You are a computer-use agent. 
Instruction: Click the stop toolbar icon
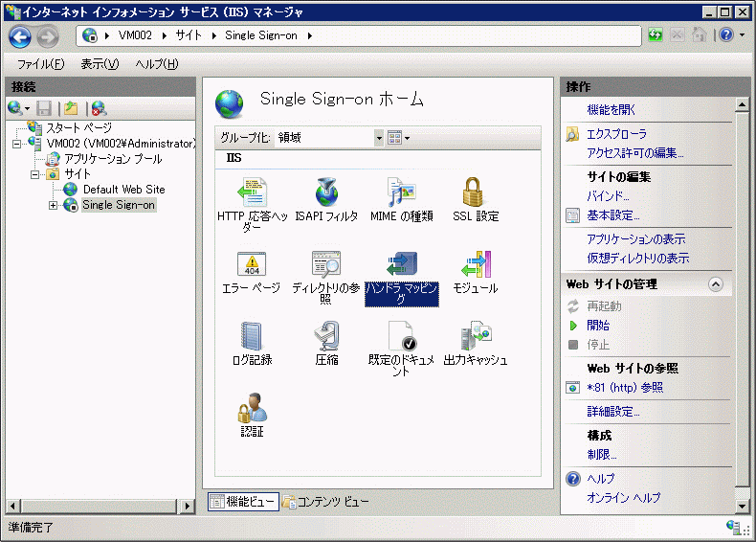pyautogui.click(x=677, y=35)
